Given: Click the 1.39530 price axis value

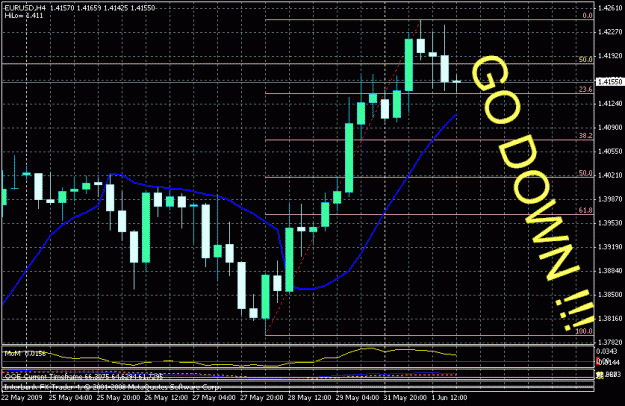Looking at the screenshot, I should (610, 223).
